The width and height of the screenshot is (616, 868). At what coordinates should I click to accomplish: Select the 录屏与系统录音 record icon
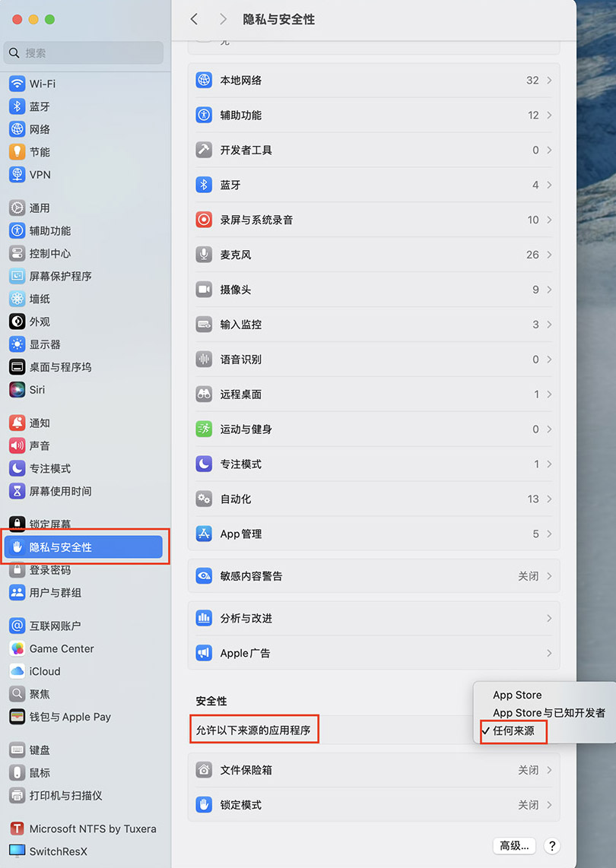tap(204, 220)
